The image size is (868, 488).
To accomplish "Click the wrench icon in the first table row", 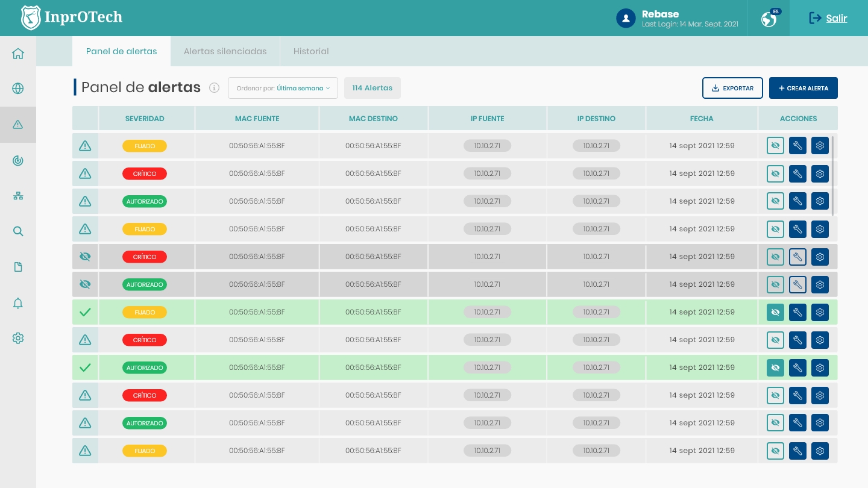I will [x=797, y=146].
